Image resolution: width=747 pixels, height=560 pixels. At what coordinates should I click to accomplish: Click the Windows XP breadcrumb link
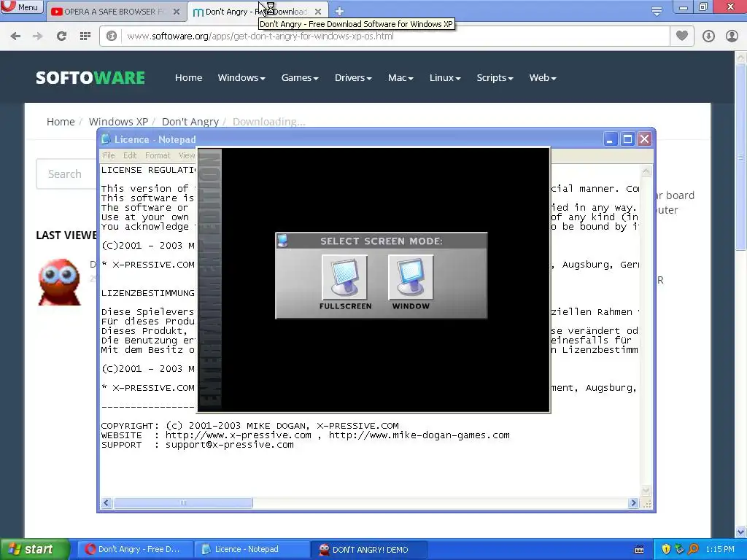[118, 122]
